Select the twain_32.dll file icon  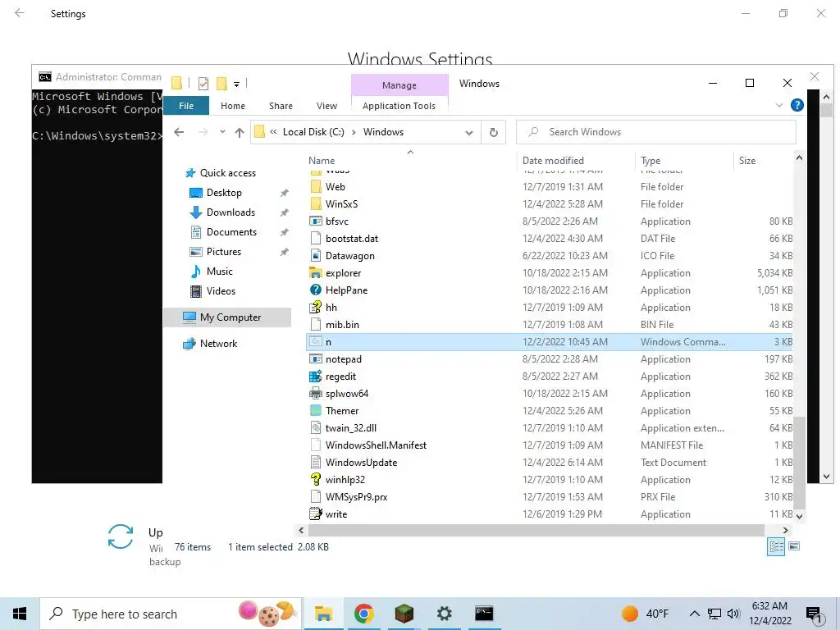316,427
